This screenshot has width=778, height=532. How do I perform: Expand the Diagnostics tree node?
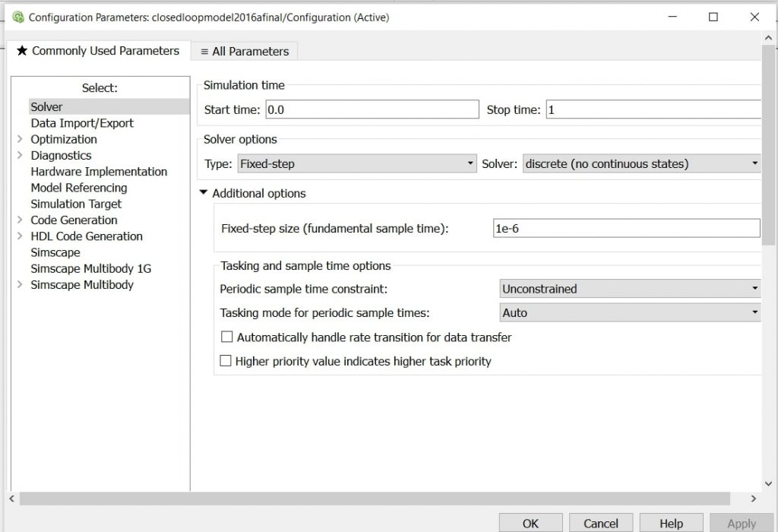click(20, 155)
